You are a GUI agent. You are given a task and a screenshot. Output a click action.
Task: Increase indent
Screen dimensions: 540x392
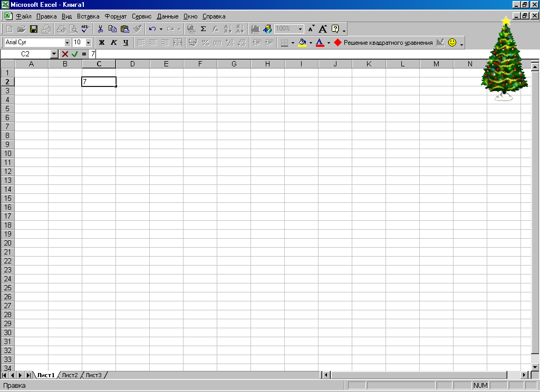pos(269,43)
